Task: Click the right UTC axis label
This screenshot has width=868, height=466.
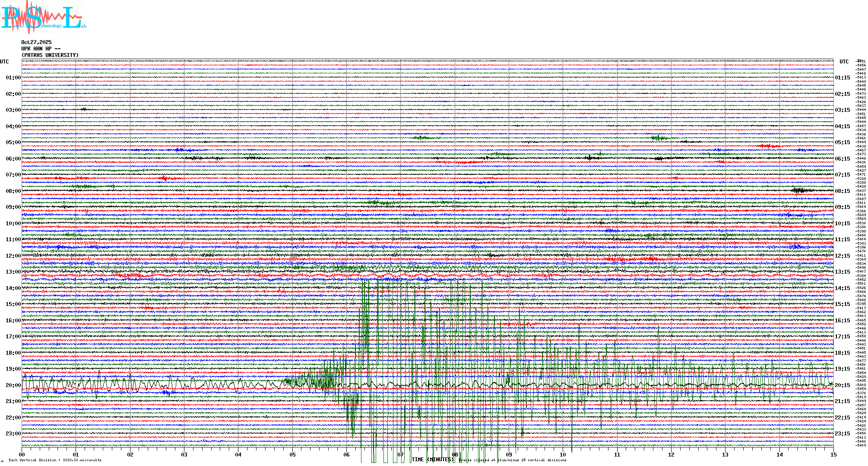Action: click(x=844, y=62)
